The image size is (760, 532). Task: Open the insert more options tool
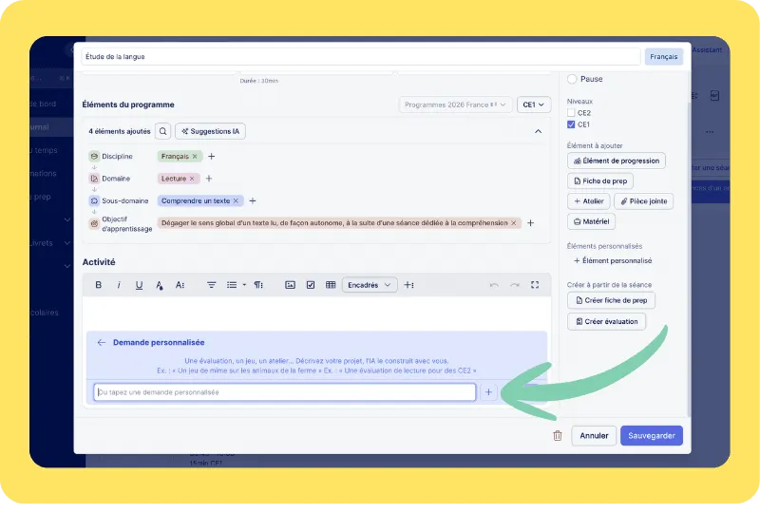point(408,285)
